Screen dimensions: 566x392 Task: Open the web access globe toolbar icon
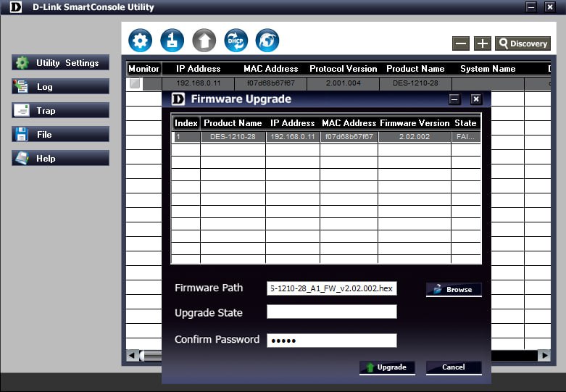tap(267, 41)
